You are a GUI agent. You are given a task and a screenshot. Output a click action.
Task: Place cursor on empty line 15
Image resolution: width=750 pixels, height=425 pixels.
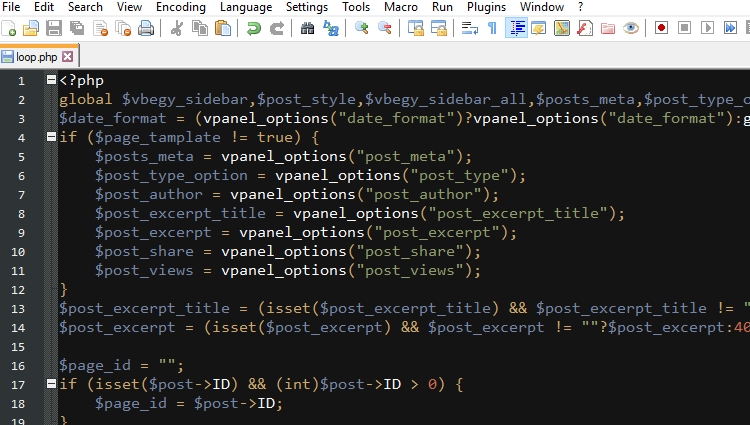pos(404,347)
